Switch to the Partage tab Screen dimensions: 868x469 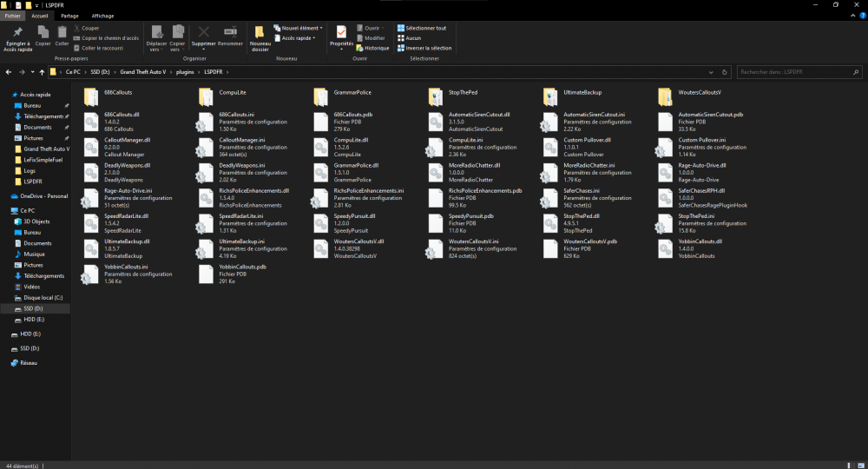[x=69, y=16]
